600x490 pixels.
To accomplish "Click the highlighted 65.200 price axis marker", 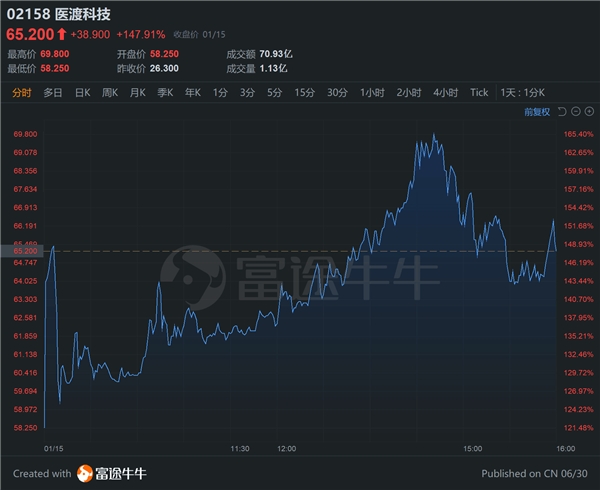I will (22, 251).
